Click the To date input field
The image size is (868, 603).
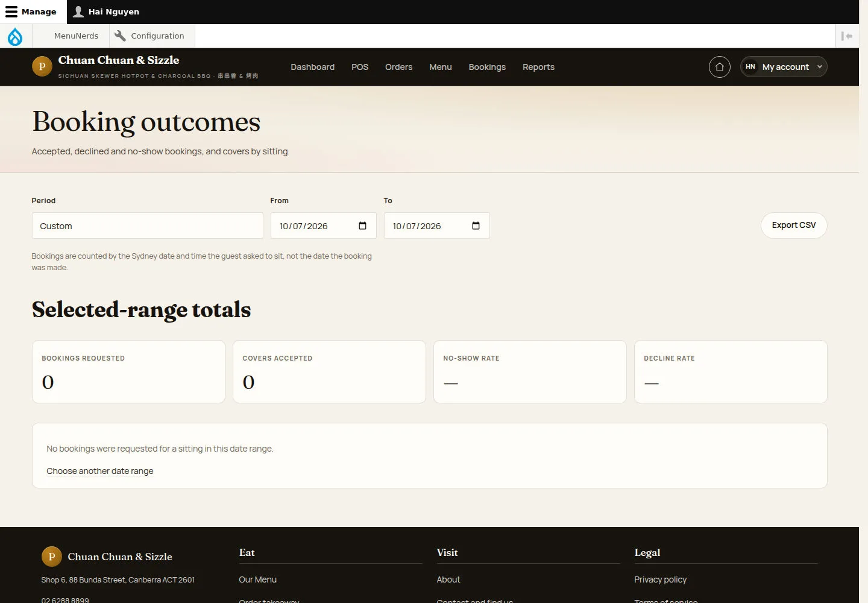[x=436, y=226]
